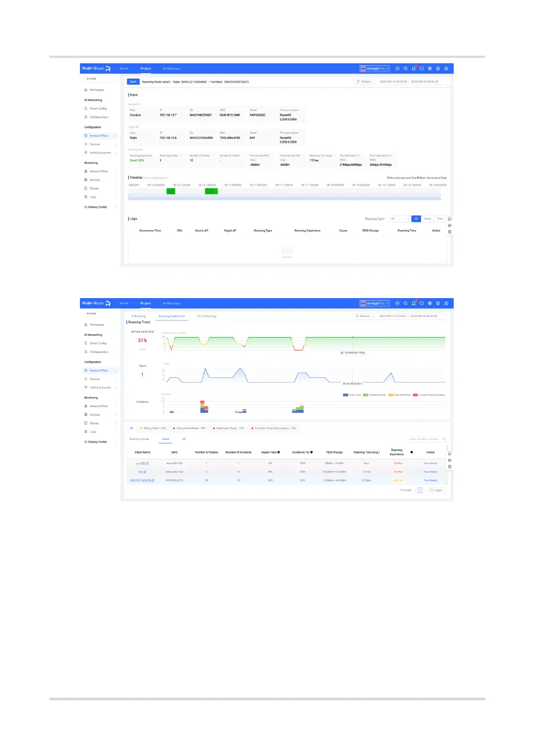Viewport: 535px width, 756px height.
Task: Expand Delivery Center in Roaming Route Detail sidebar
Action: coord(100,207)
